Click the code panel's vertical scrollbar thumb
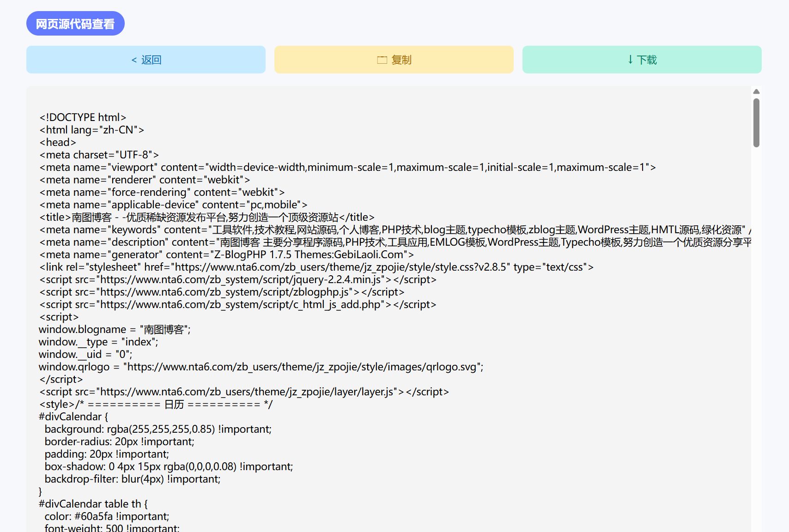 click(x=756, y=123)
